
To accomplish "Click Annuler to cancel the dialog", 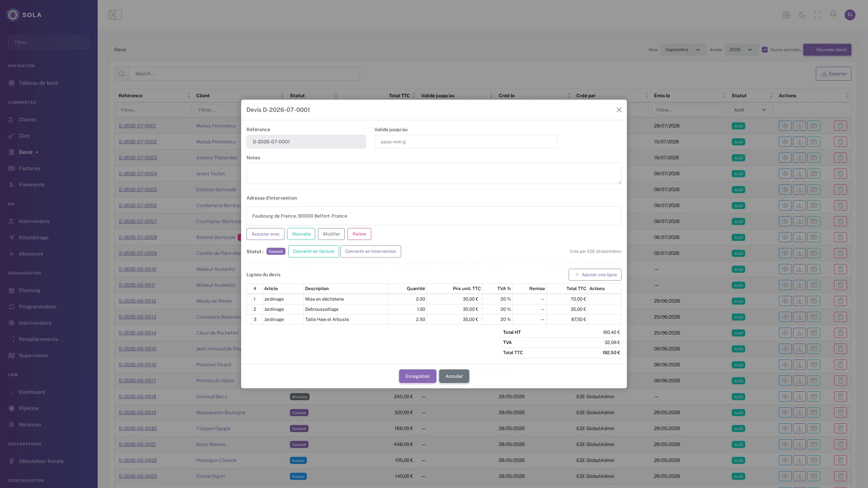I will (x=454, y=376).
